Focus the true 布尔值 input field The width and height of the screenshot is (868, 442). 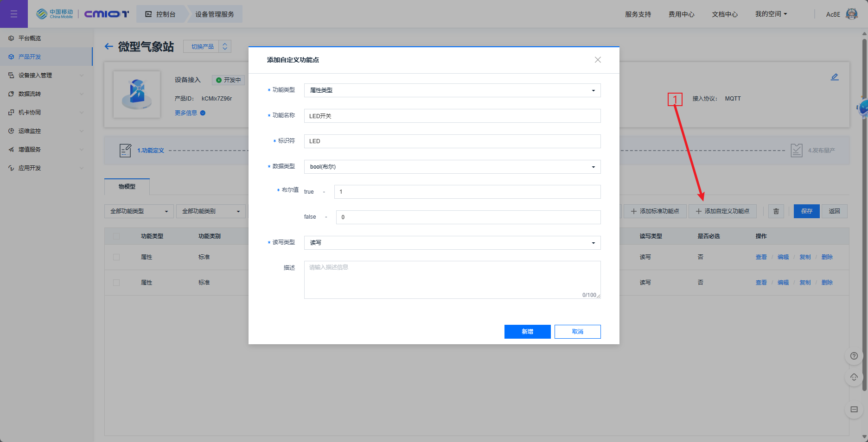point(467,192)
